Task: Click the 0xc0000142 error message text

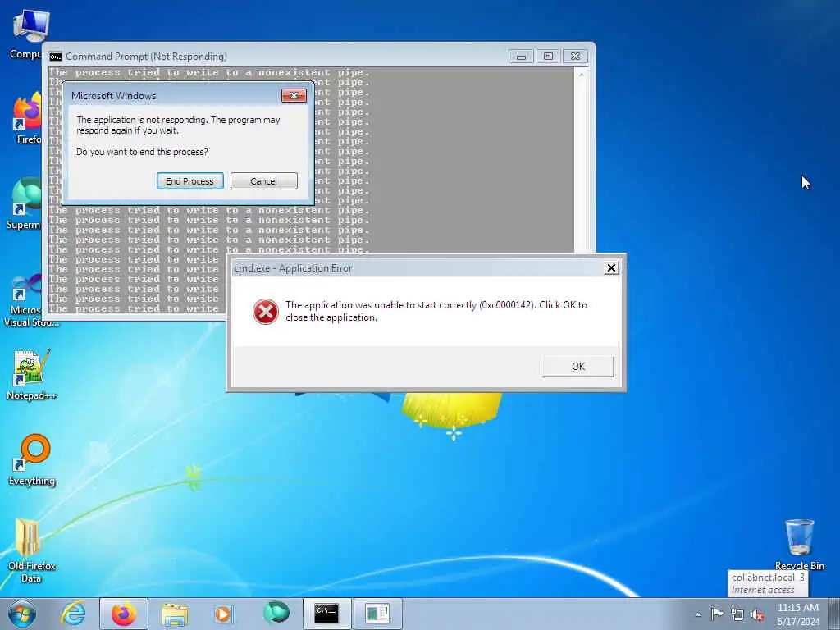Action: [436, 311]
